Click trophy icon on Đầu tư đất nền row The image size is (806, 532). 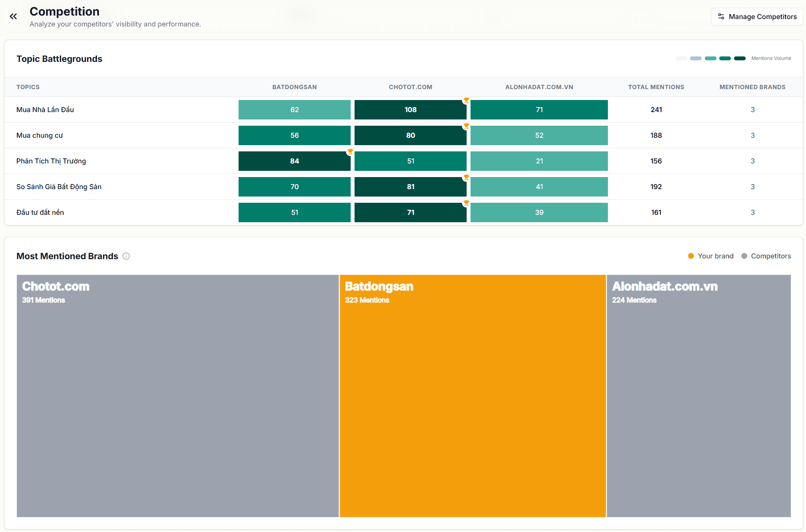(466, 203)
